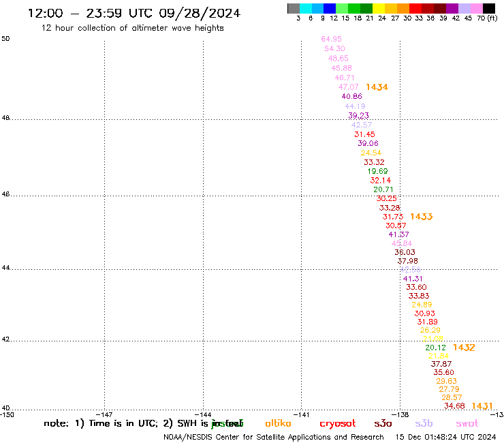Click the subtitle '12 hour collection of altimeter wave heights'
504x443 pixels.
pos(132,28)
